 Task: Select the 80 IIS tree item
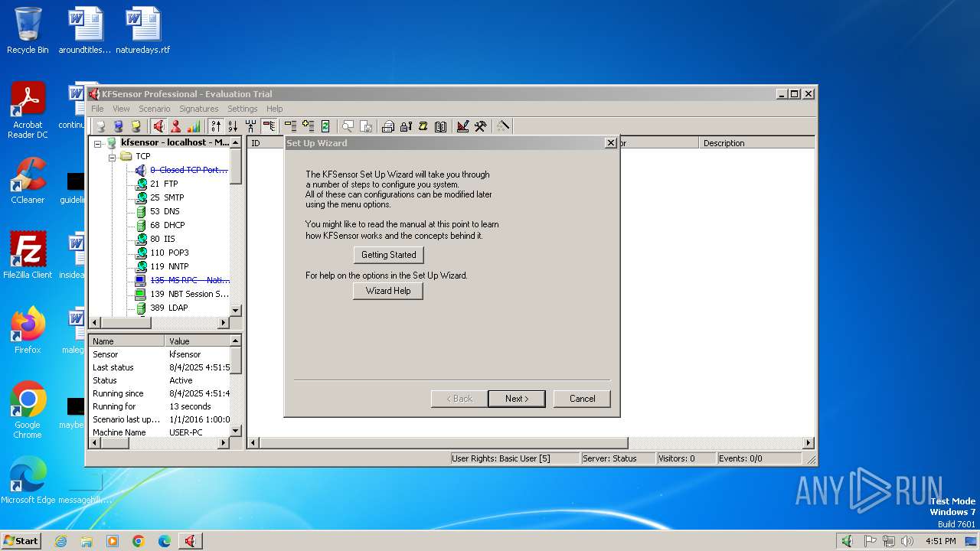click(x=162, y=239)
